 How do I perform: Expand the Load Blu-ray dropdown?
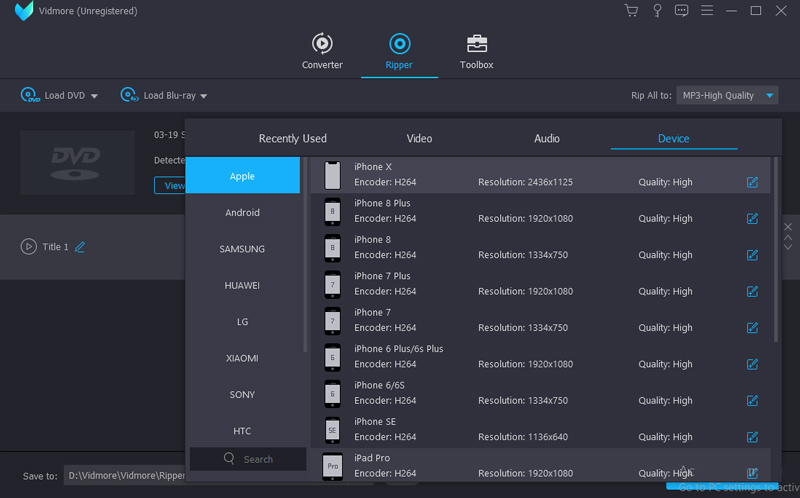click(x=203, y=96)
